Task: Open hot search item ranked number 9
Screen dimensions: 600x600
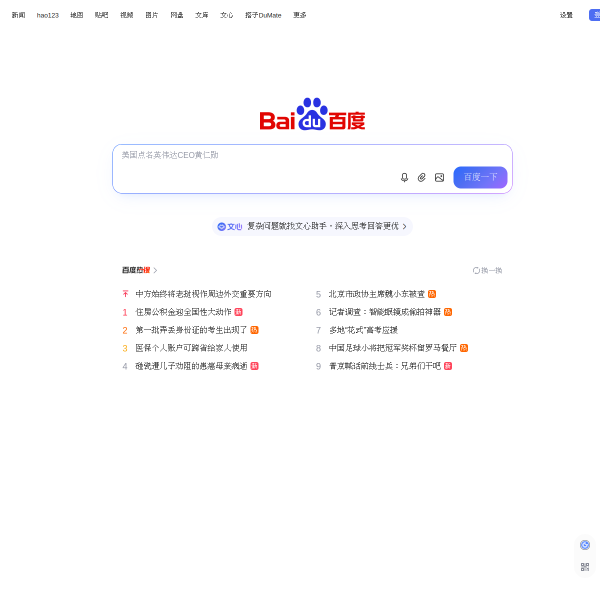Action: pyautogui.click(x=385, y=366)
